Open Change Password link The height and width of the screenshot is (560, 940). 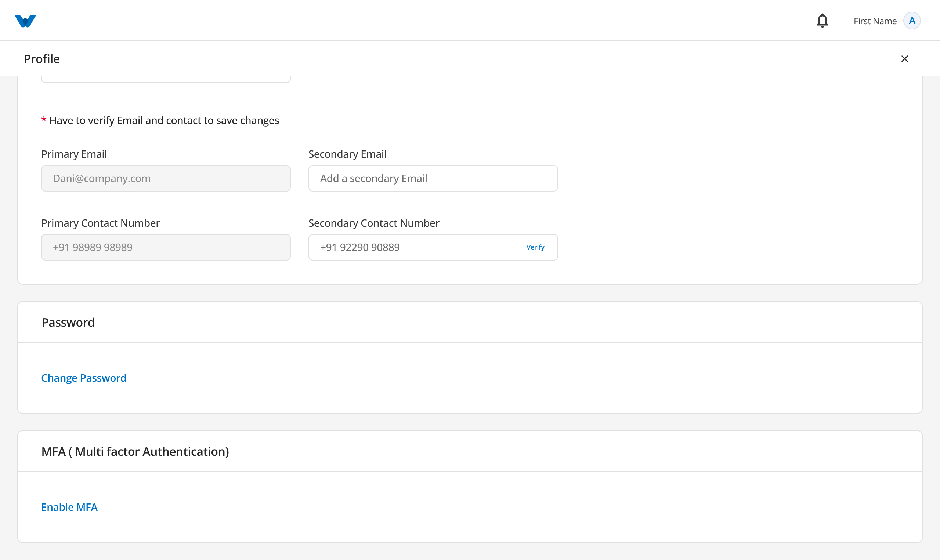(x=84, y=378)
